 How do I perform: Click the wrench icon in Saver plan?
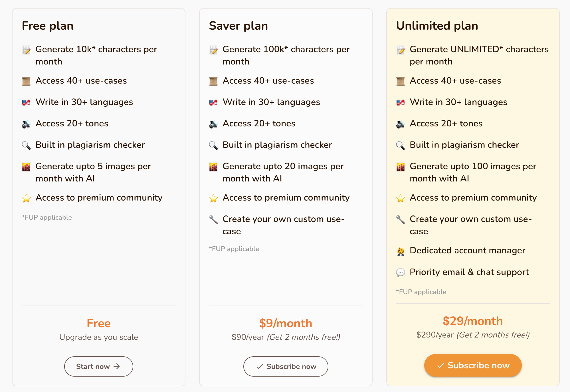tap(213, 220)
